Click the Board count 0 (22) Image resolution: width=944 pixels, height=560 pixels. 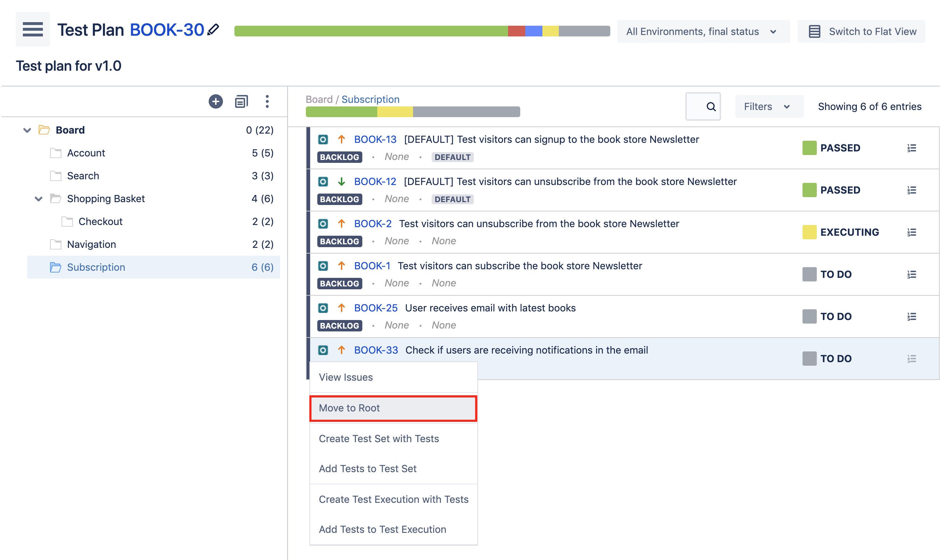click(259, 130)
